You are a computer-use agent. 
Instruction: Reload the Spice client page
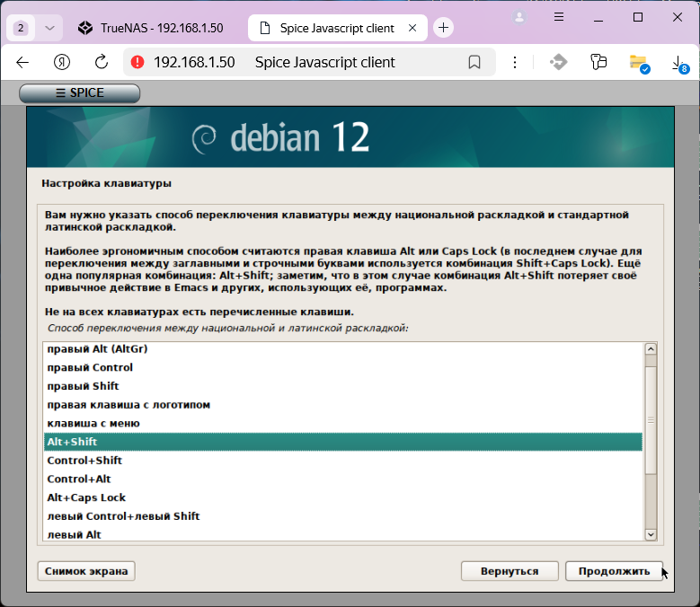point(102,63)
